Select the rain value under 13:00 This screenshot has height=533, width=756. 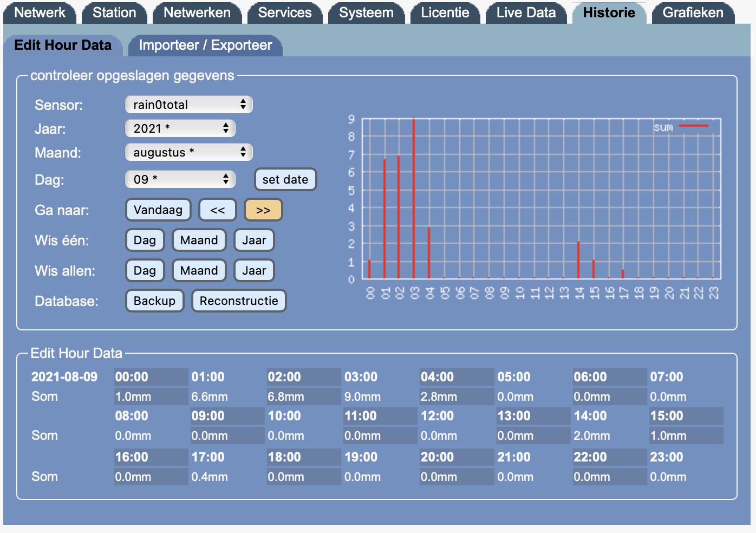[x=533, y=435]
